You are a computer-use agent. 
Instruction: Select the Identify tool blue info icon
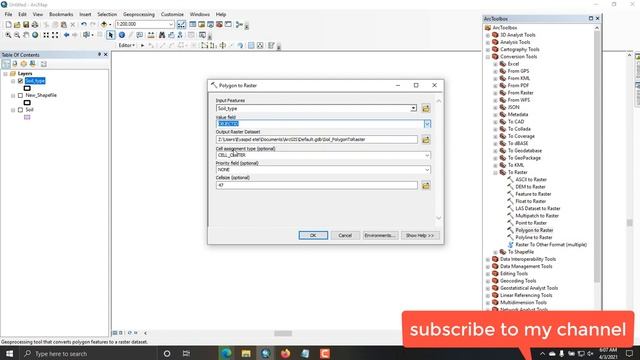[x=122, y=35]
